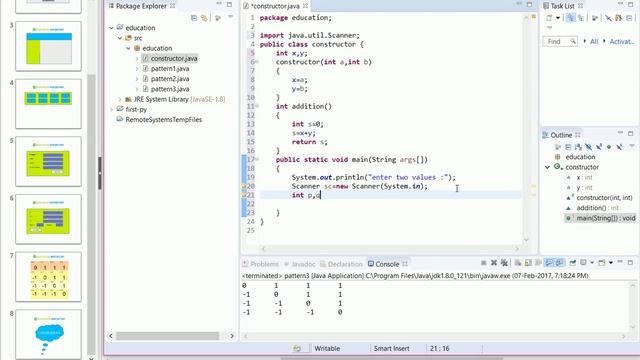
Task: Click the Find field in Task List
Action: tap(560, 41)
